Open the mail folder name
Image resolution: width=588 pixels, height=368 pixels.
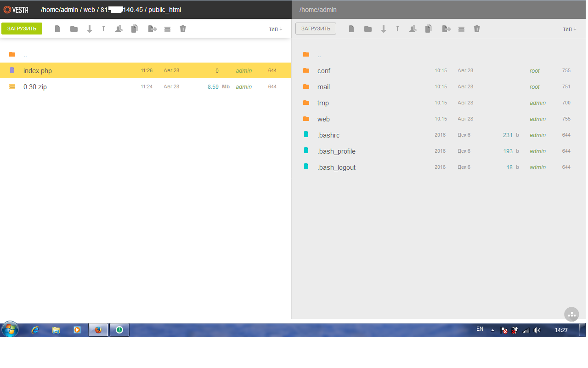(323, 87)
